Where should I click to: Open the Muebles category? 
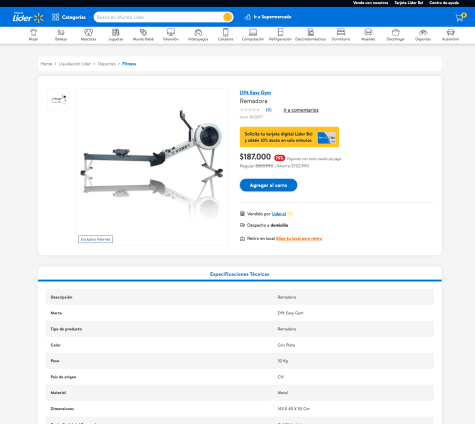[x=368, y=35]
